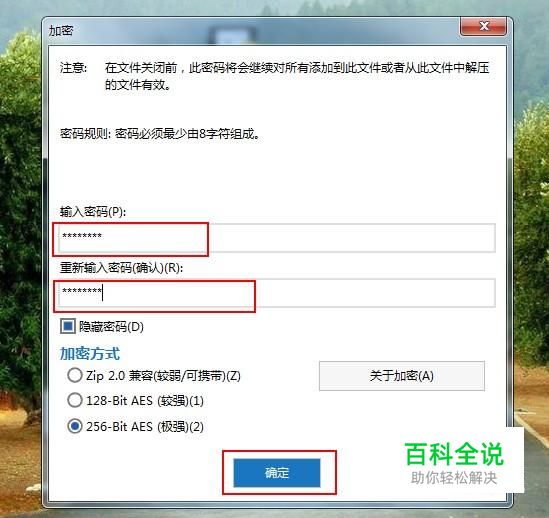Click the 密码规则 rule text line
The width and height of the screenshot is (549, 518).
click(160, 134)
